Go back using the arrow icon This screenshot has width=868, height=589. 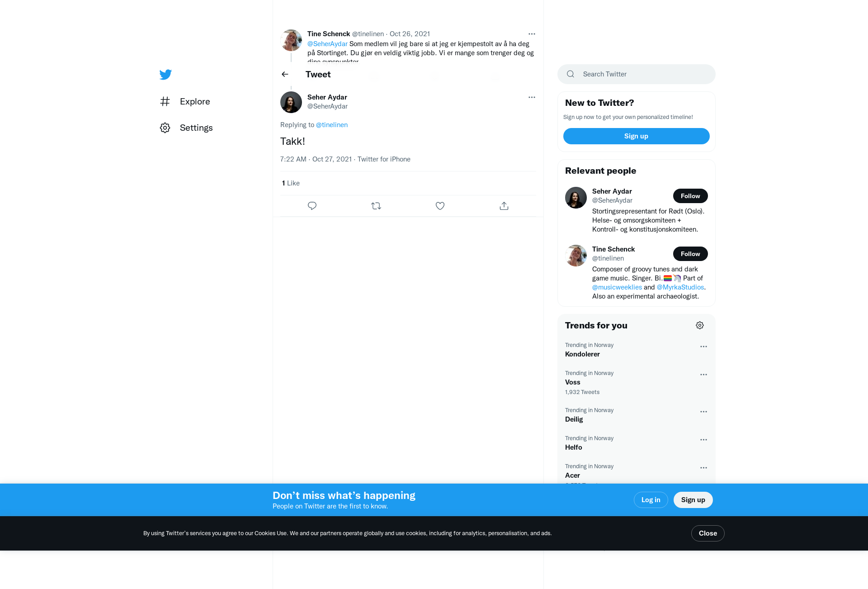click(285, 74)
